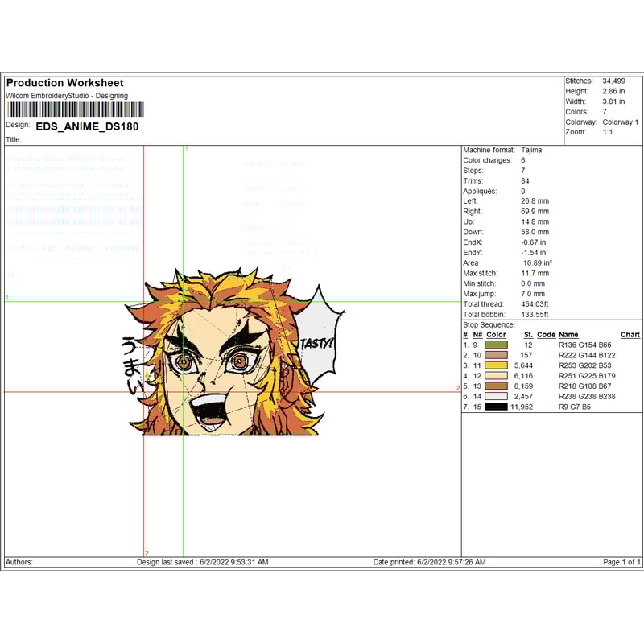
Task: Click the hoop marker numbered 1
Action: [188, 150]
